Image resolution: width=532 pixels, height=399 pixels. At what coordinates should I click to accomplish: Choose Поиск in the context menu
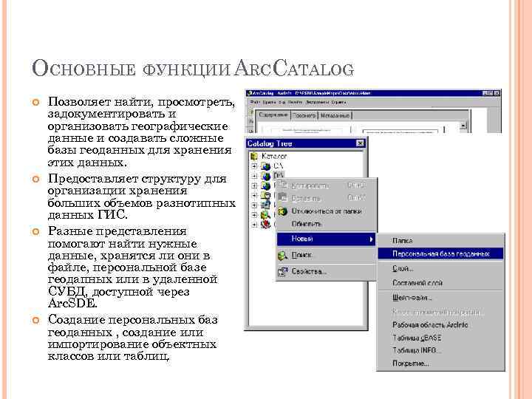pyautogui.click(x=327, y=256)
